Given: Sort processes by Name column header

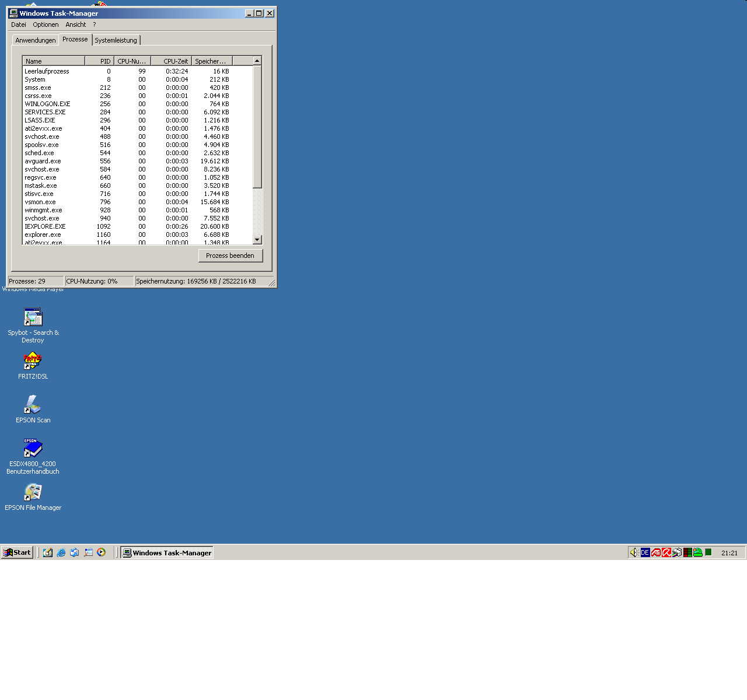Looking at the screenshot, I should (54, 61).
